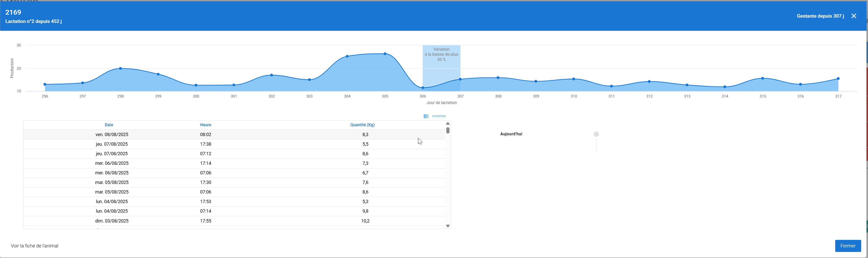
Task: Click quantity 5,3 on lun. 04/08/2025
Action: click(365, 202)
